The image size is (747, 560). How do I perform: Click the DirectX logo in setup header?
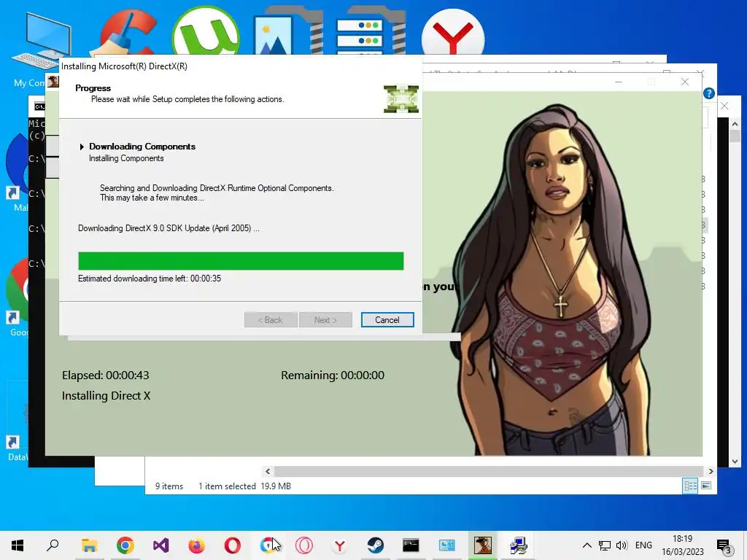(401, 99)
